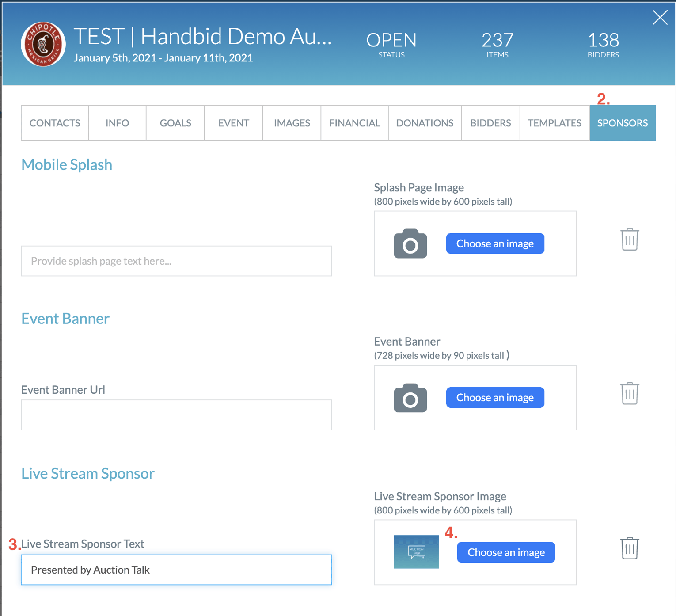
Task: Switch to the Contacts tab
Action: pyautogui.click(x=55, y=123)
